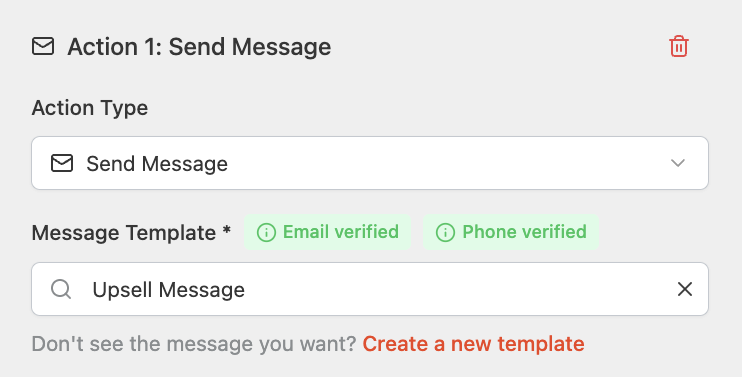Click the Action Type label
Viewport: 742px width, 377px height.
(90, 108)
